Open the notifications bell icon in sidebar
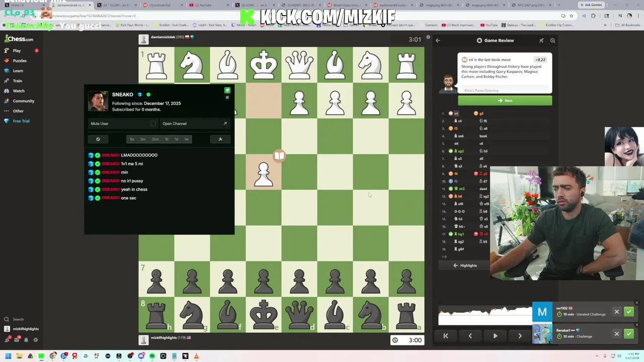 pyautogui.click(x=26, y=340)
